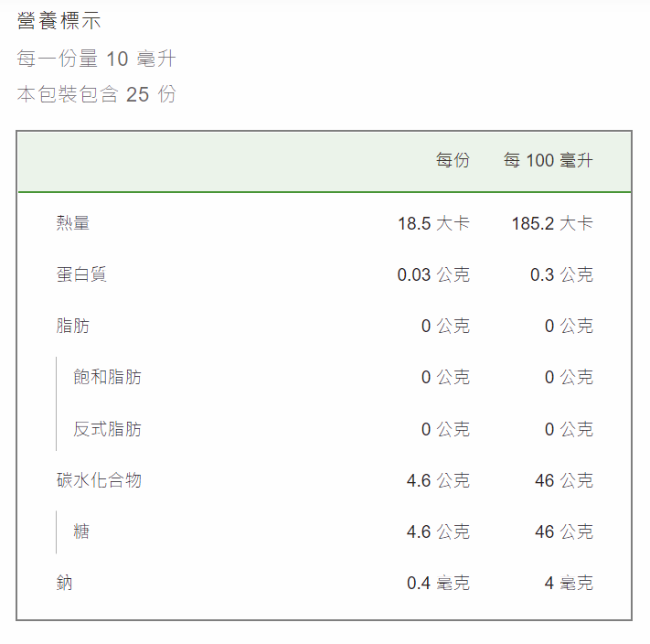Select the 糖 sub-row label
This screenshot has height=644, width=650.
point(81,531)
